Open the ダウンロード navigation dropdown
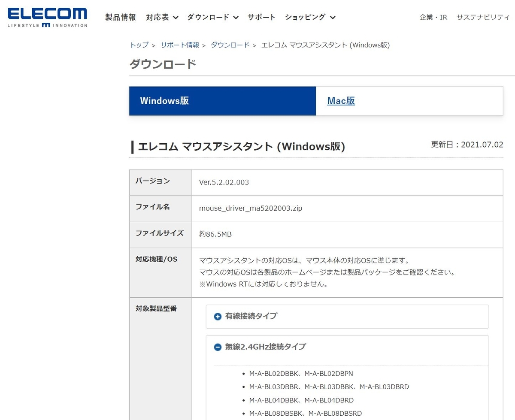 209,17
